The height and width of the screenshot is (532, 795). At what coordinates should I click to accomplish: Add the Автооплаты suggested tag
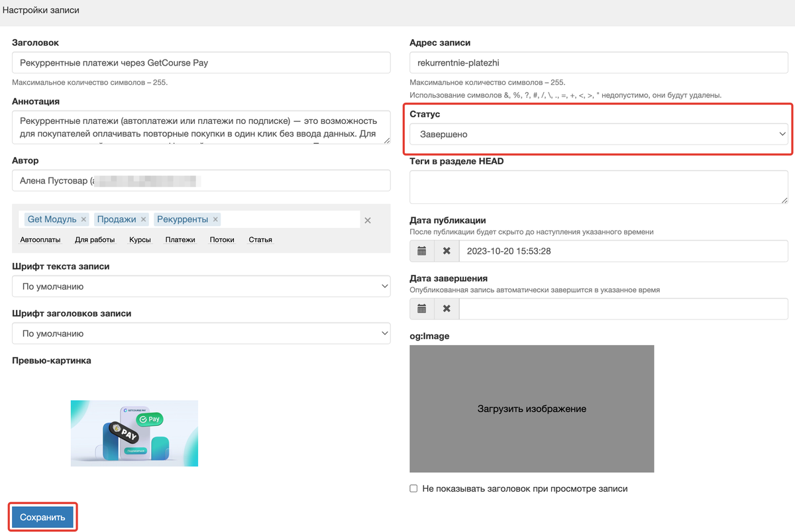click(40, 240)
